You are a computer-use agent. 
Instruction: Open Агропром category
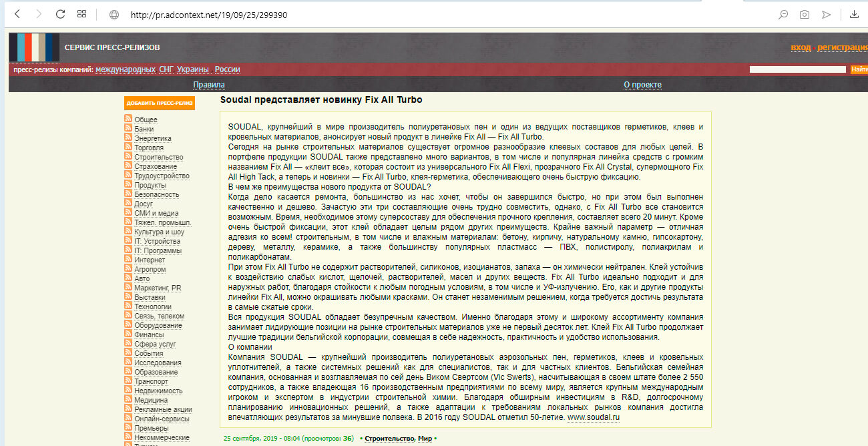150,270
